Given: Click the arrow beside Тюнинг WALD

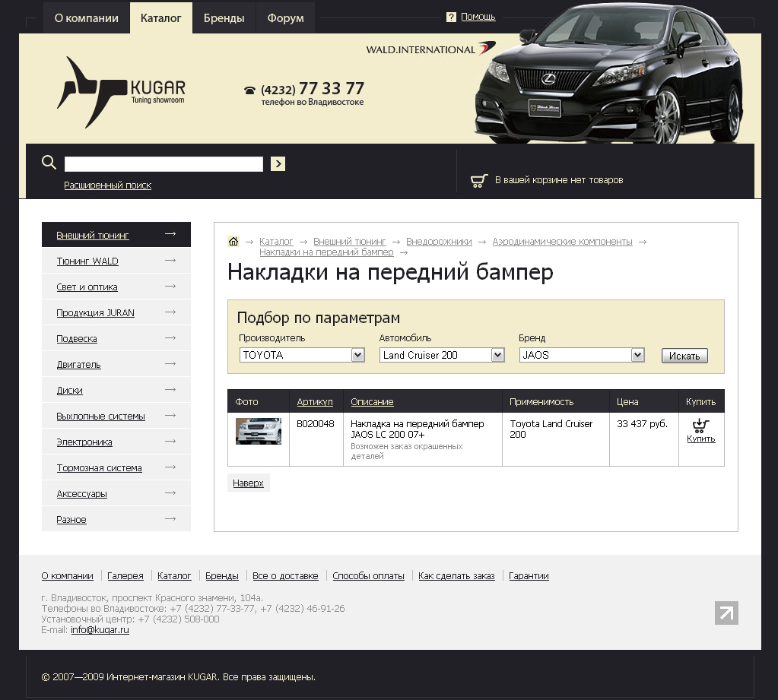Looking at the screenshot, I should click(170, 260).
